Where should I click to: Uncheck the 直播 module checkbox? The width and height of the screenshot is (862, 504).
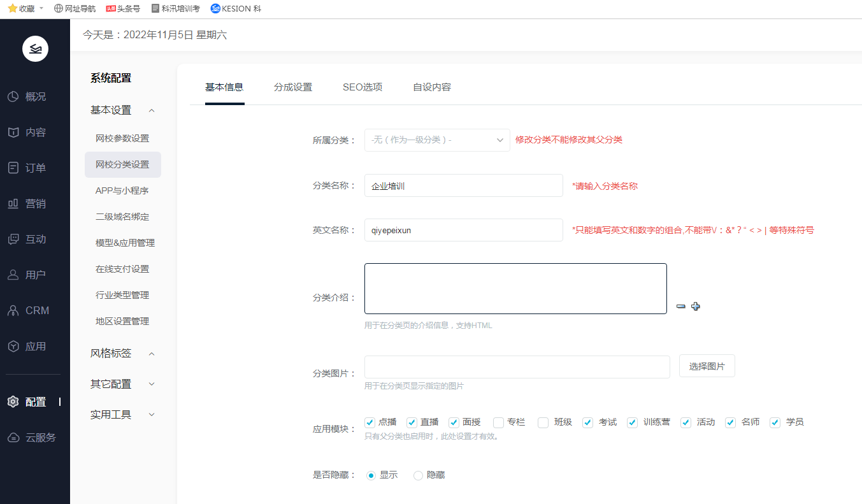point(412,422)
